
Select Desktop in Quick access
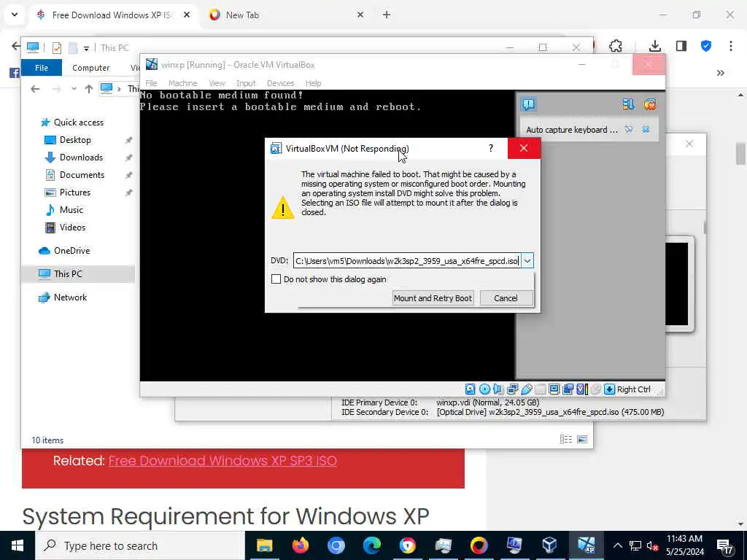75,139
